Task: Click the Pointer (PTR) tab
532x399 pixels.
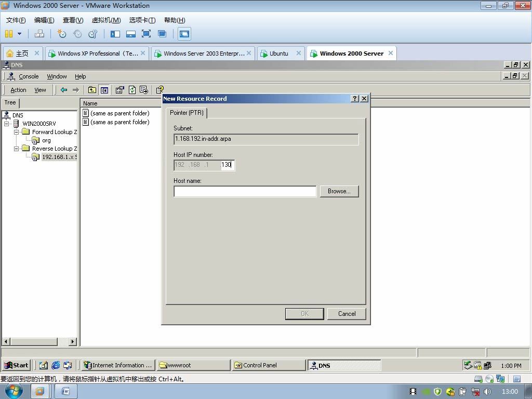Action: pyautogui.click(x=187, y=113)
